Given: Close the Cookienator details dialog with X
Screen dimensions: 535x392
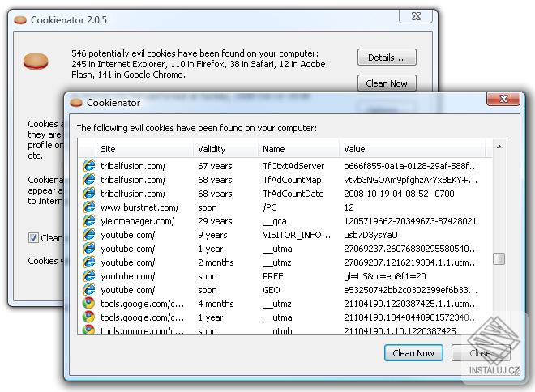Looking at the screenshot, I should (503, 99).
